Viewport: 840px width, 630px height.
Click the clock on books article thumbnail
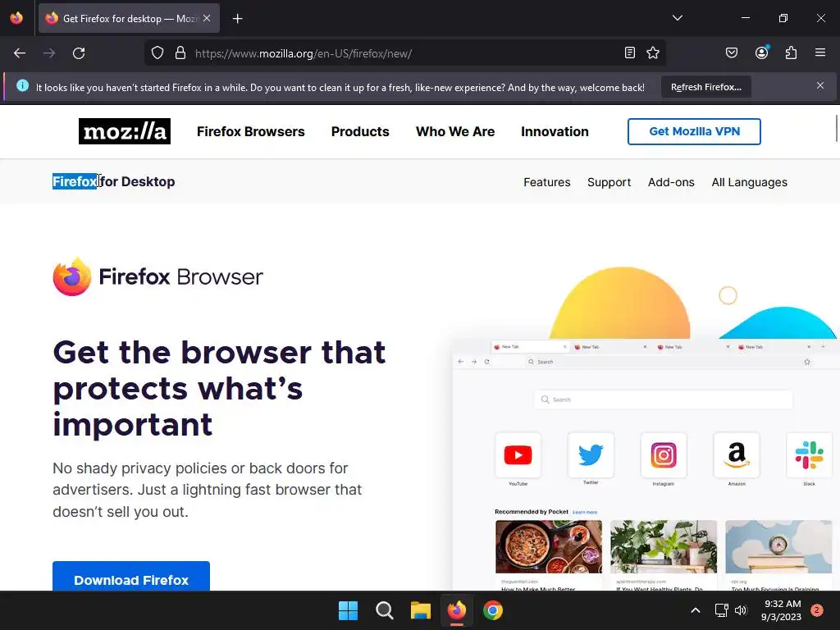pos(778,546)
